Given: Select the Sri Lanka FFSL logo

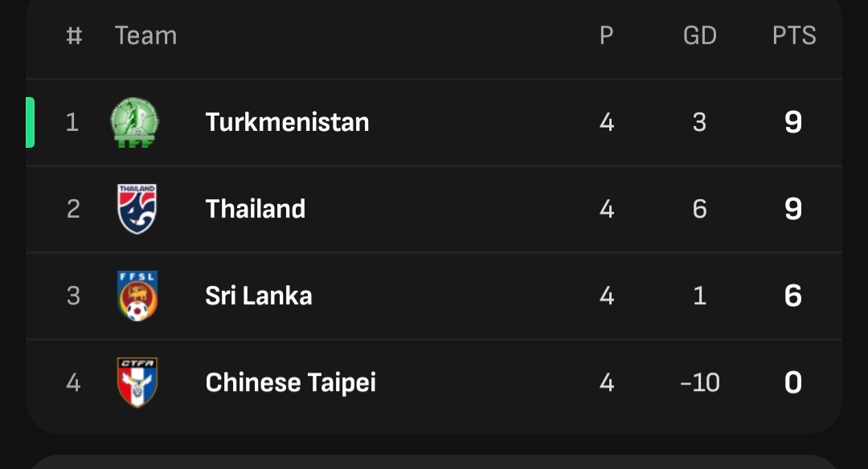Looking at the screenshot, I should point(137,296).
